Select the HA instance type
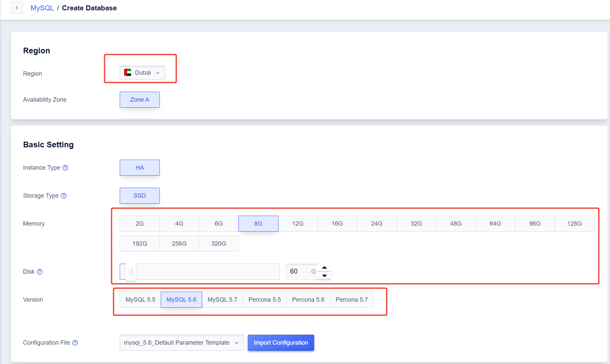610x364 pixels. pyautogui.click(x=140, y=168)
